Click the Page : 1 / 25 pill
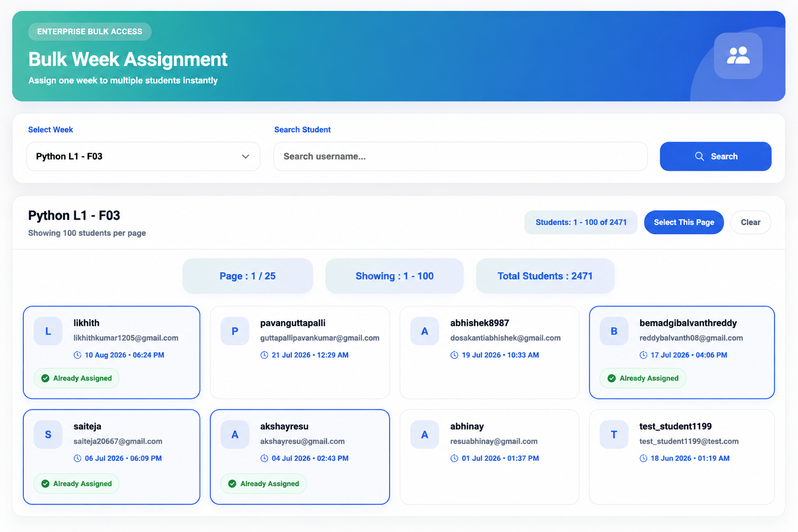Screen dimensions: 798x532 [248, 276]
